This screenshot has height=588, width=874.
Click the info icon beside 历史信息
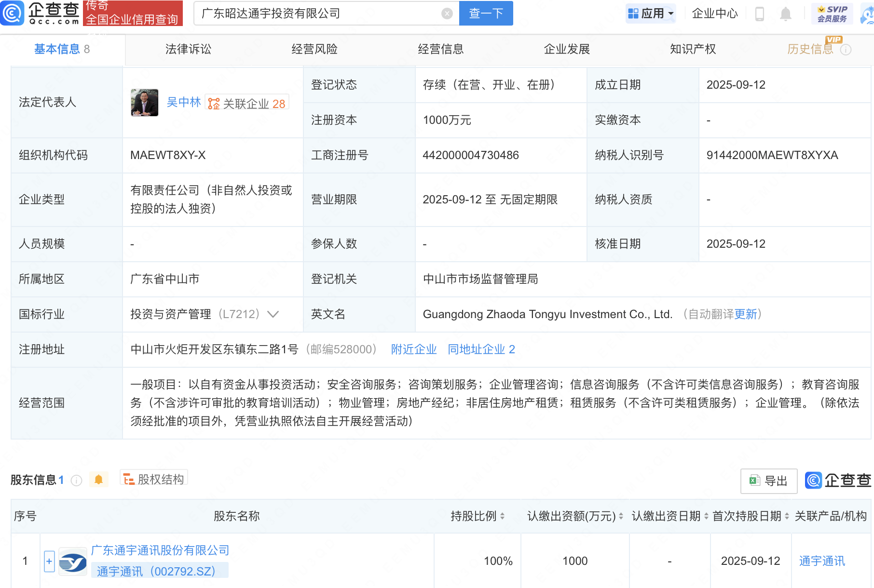pyautogui.click(x=846, y=50)
